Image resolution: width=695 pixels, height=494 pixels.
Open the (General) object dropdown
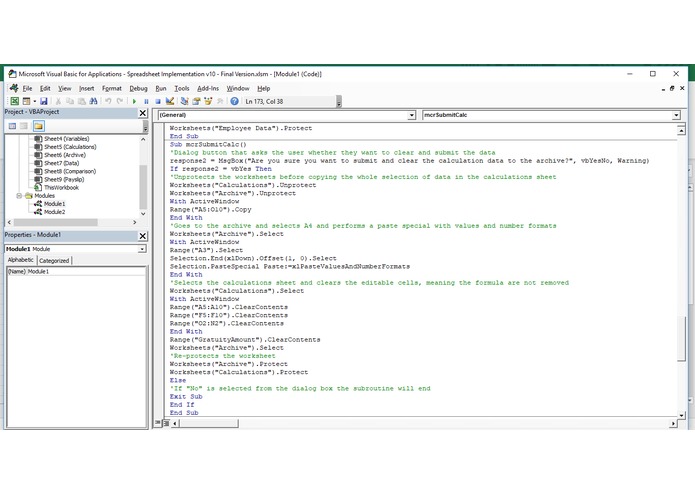click(411, 115)
